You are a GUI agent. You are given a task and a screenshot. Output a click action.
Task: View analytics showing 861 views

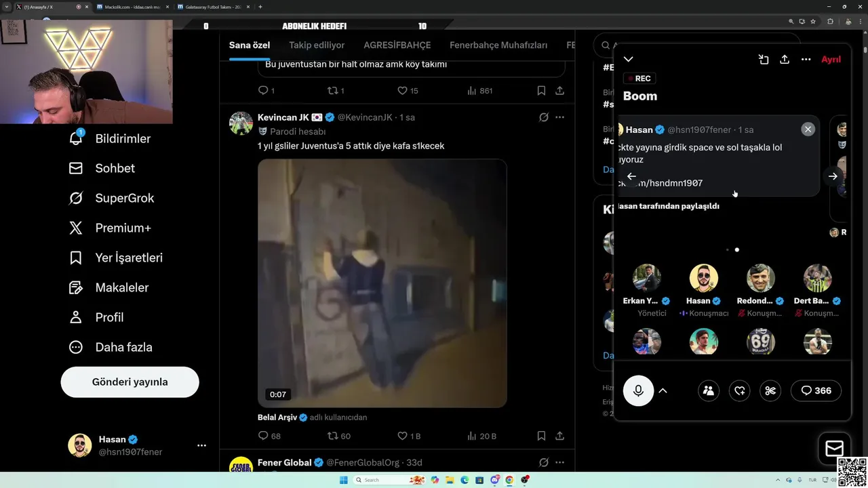[480, 90]
